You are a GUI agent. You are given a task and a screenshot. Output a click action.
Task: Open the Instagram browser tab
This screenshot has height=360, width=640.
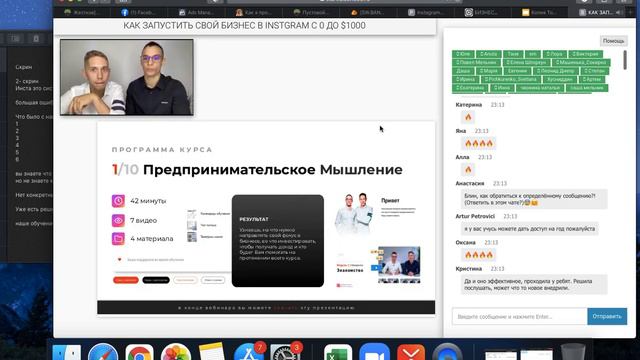[x=426, y=13]
